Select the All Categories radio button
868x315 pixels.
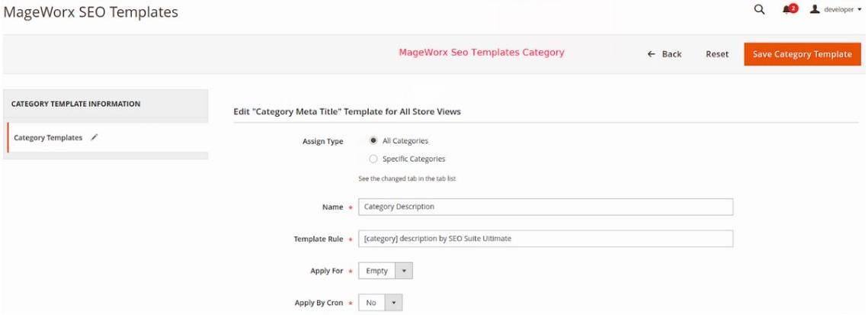coord(373,141)
